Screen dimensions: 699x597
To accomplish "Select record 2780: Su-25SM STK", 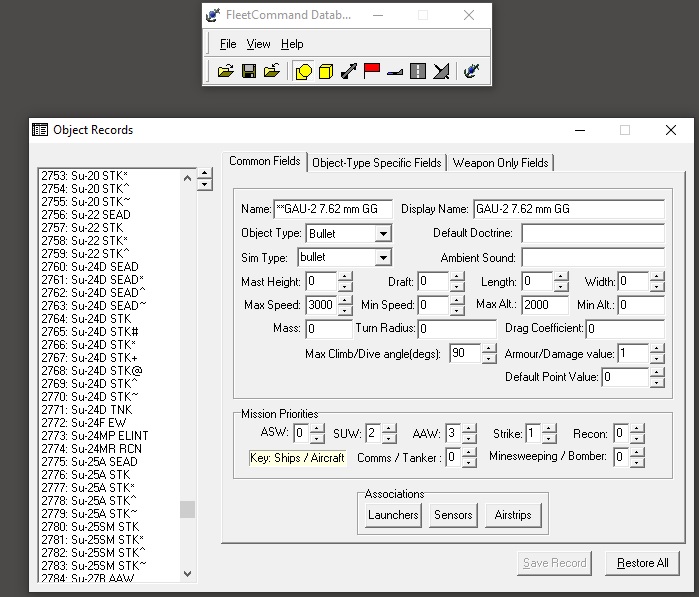I will click(x=90, y=527).
